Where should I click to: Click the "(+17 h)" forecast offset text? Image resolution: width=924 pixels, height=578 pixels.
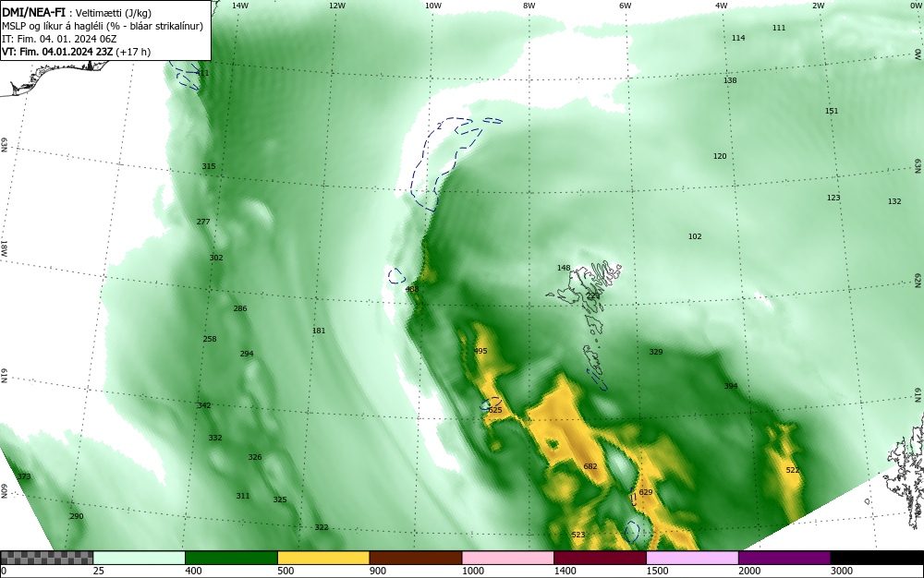coord(133,52)
